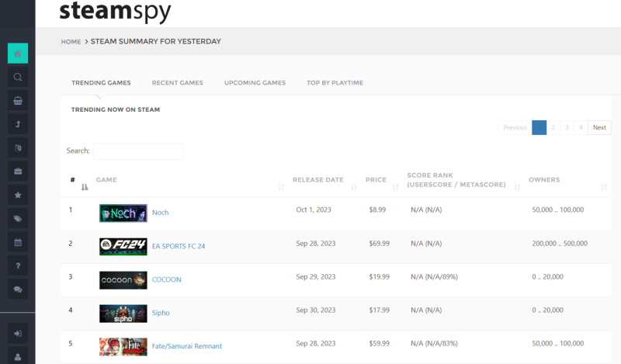Open the EA SPORTS FC 24 link
Viewport: 621px width, 364px height.
click(179, 246)
